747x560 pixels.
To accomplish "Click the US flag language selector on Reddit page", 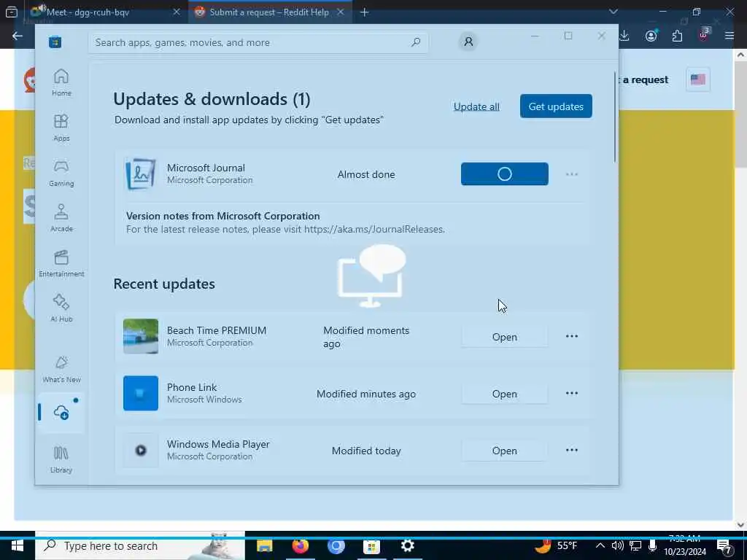I will [x=698, y=79].
